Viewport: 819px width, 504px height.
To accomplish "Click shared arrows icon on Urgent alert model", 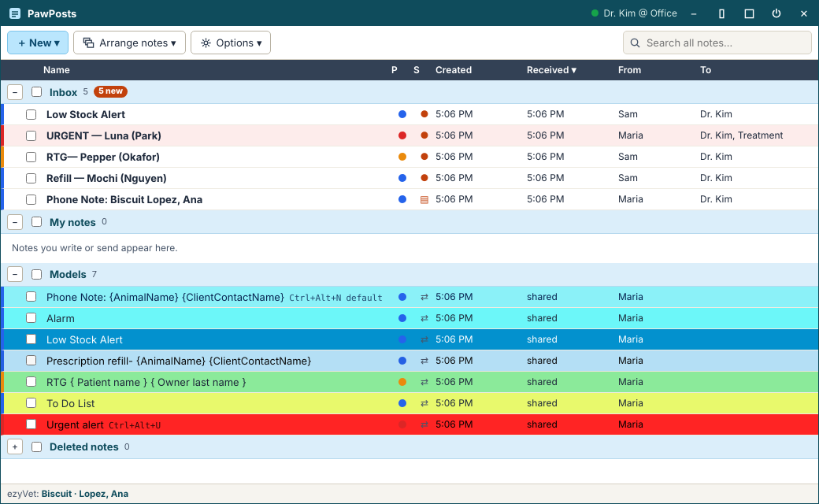I will (x=424, y=424).
